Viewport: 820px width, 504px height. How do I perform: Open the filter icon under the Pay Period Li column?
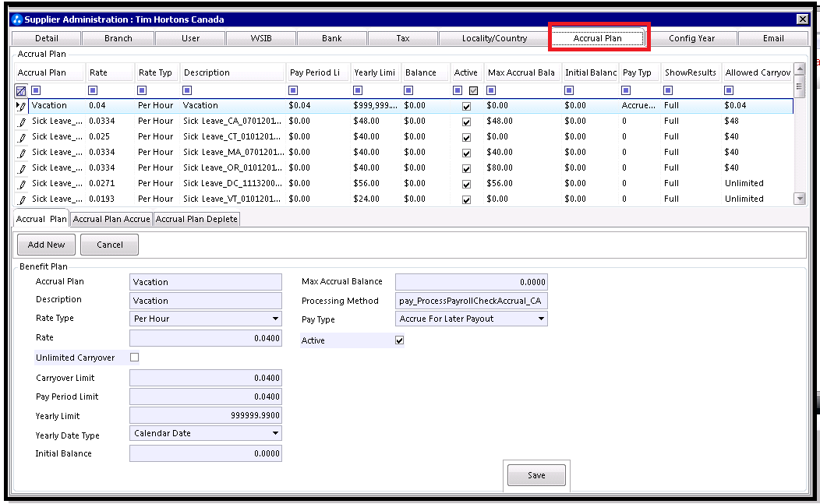pos(293,90)
